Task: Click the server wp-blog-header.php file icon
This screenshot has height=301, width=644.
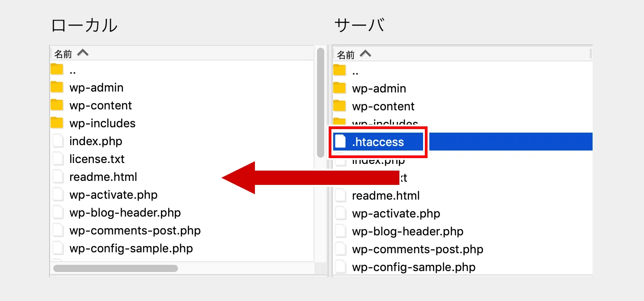Action: point(341,231)
